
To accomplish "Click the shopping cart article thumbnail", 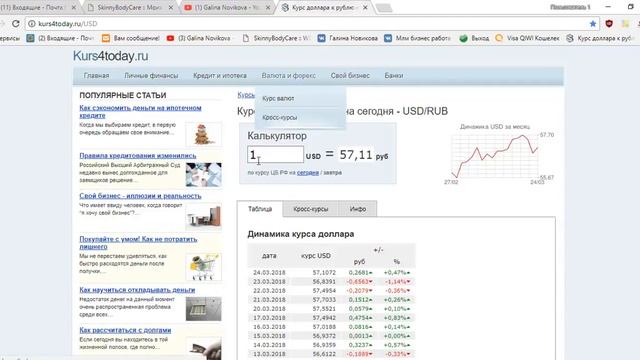I will tap(204, 267).
